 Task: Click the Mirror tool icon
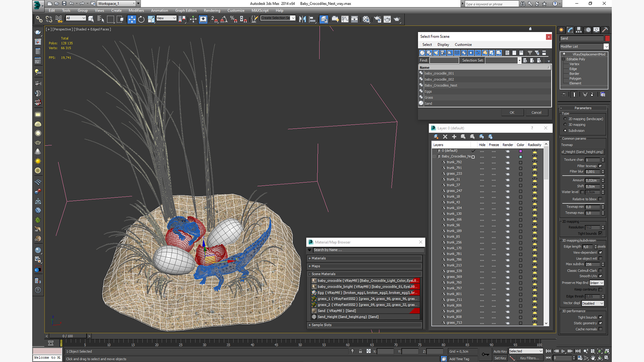302,19
